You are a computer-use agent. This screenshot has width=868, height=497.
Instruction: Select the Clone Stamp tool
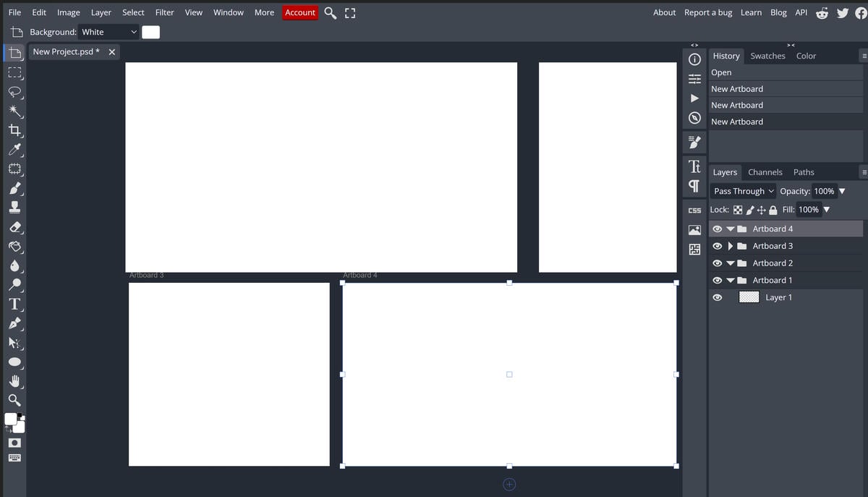coord(14,208)
